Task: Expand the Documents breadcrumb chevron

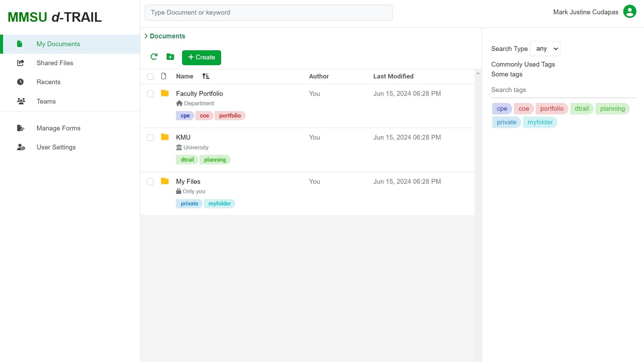Action: coord(146,36)
